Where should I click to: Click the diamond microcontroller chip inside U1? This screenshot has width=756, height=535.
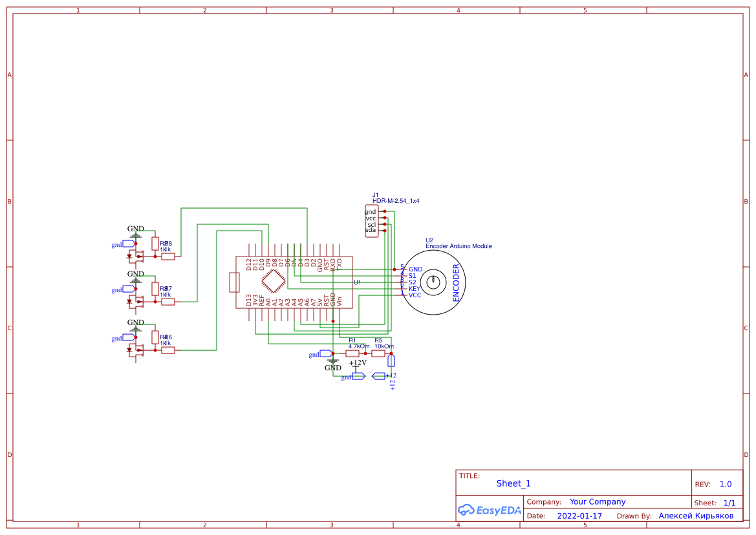[x=272, y=280]
